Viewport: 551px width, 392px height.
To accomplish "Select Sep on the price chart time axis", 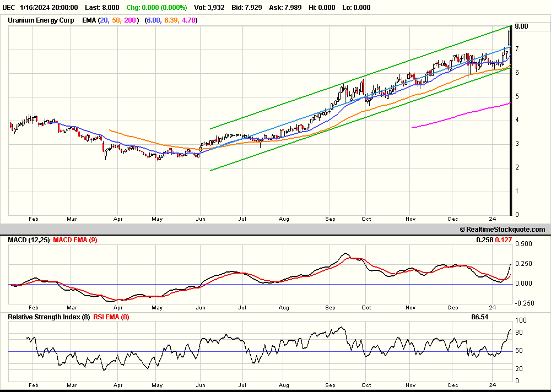I will pyautogui.click(x=330, y=219).
